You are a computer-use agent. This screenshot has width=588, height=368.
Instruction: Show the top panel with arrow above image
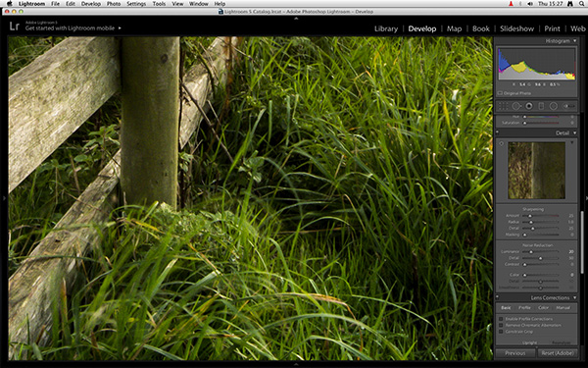pyautogui.click(x=296, y=18)
